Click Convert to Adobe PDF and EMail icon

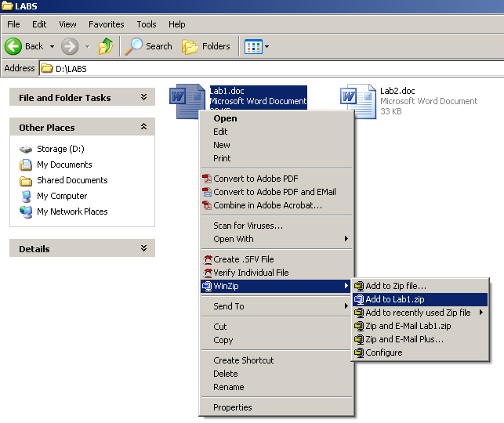207,192
